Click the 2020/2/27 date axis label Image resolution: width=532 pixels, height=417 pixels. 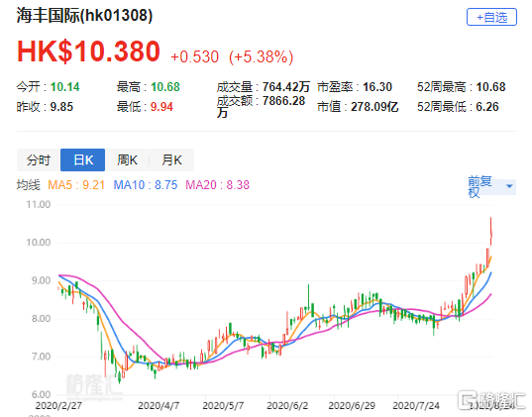point(58,406)
